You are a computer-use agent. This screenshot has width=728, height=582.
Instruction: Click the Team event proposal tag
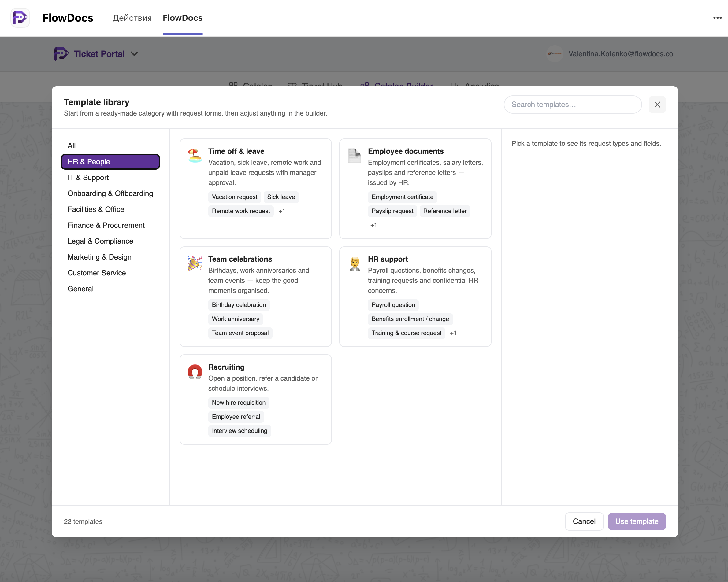[240, 333]
